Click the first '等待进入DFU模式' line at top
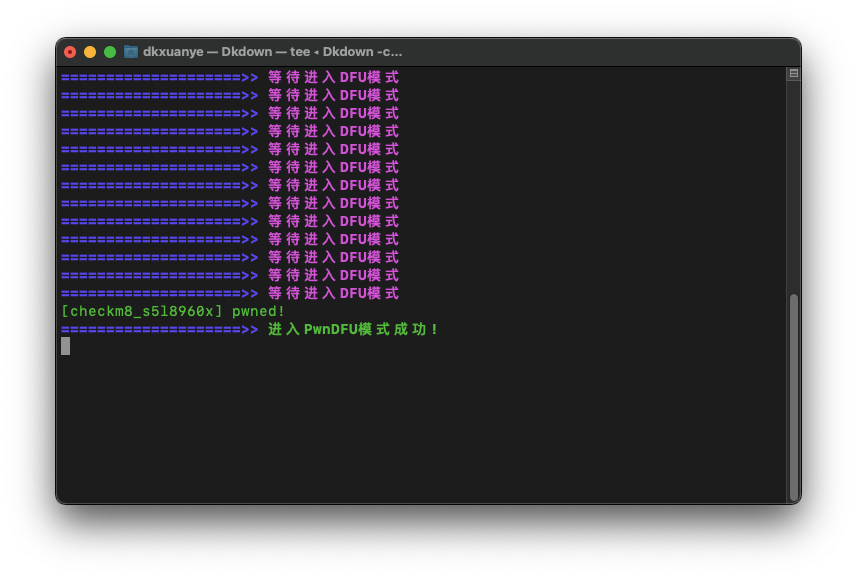Viewport: 857px width, 578px height. coord(333,77)
